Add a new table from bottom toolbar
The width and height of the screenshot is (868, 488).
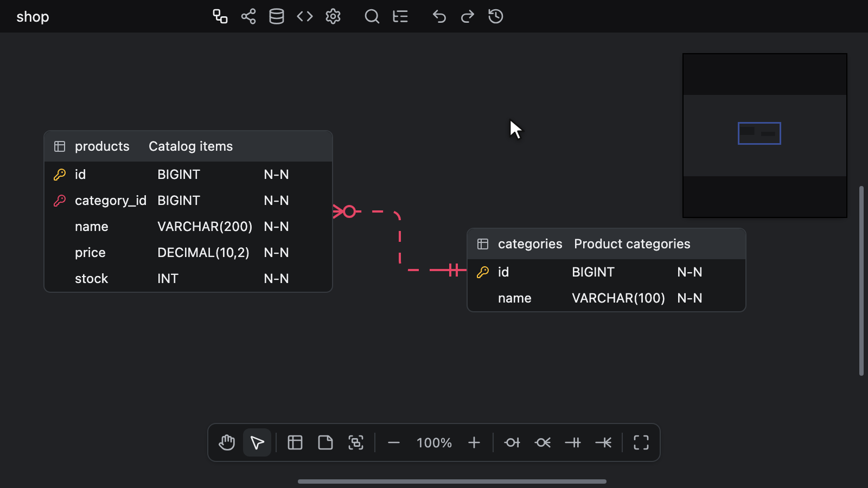pos(295,442)
